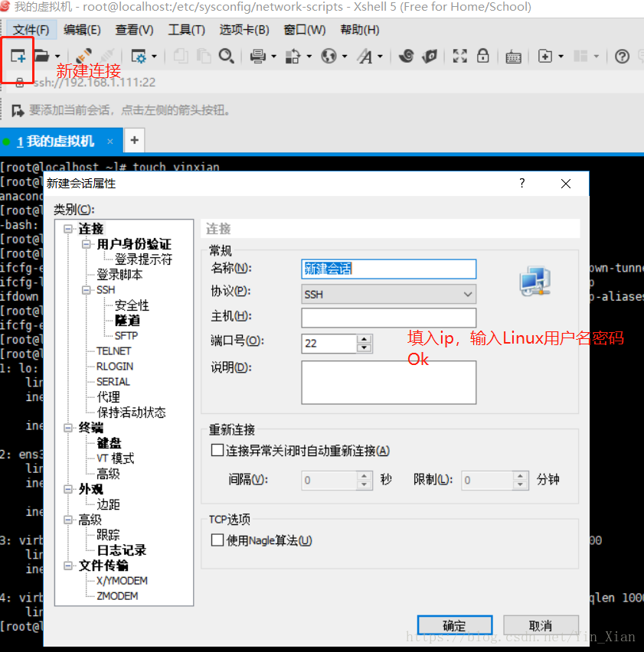Viewport: 644px width, 652px height.
Task: Click the new tab group plus-page icon
Action: [x=544, y=56]
